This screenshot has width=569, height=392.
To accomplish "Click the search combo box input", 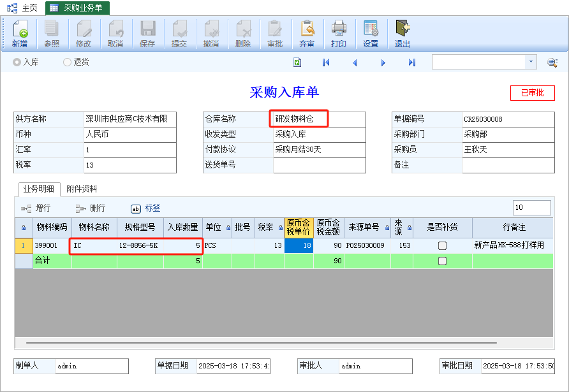I will (x=478, y=62).
